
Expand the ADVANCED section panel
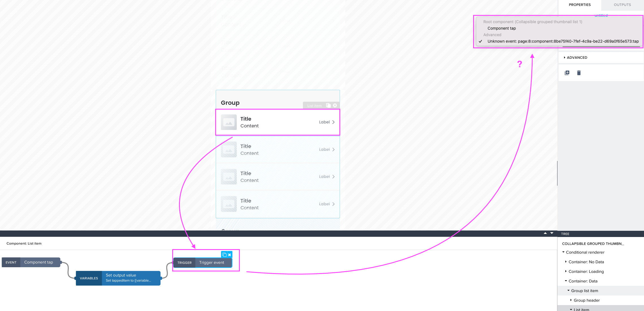pyautogui.click(x=575, y=57)
